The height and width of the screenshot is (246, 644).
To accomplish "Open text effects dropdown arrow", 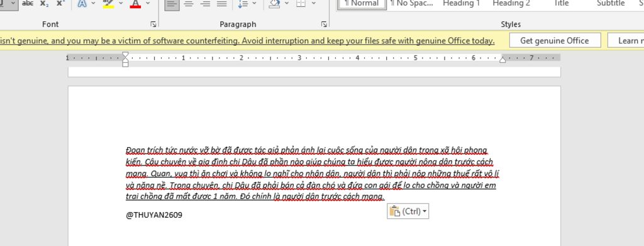I will pos(93,3).
